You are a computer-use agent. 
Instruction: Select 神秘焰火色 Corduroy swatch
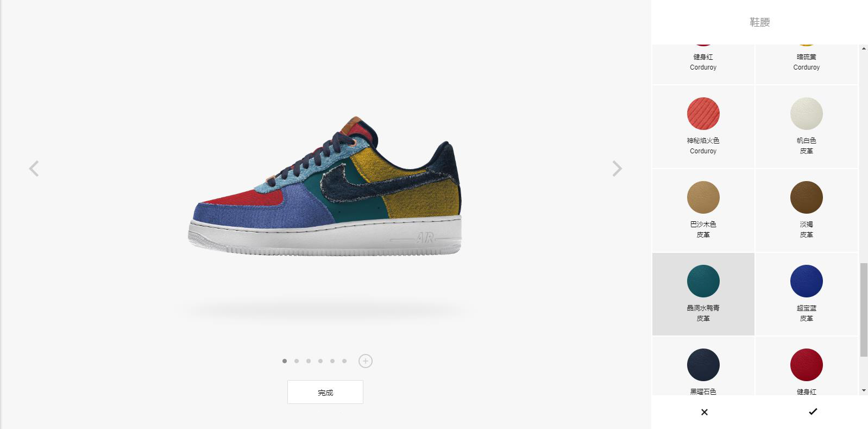703,127
